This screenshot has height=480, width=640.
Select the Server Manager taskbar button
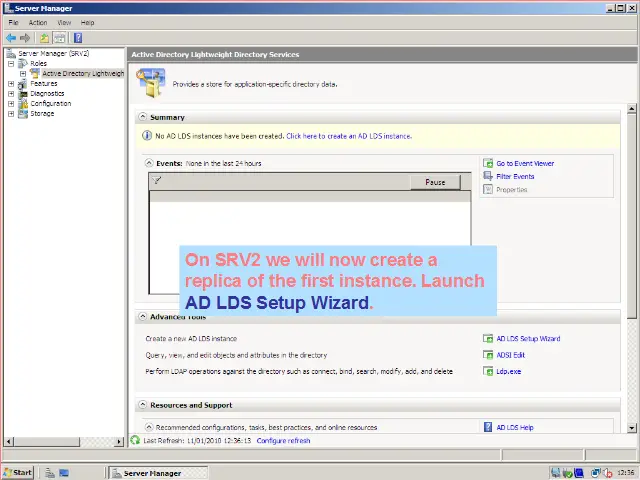click(159, 473)
